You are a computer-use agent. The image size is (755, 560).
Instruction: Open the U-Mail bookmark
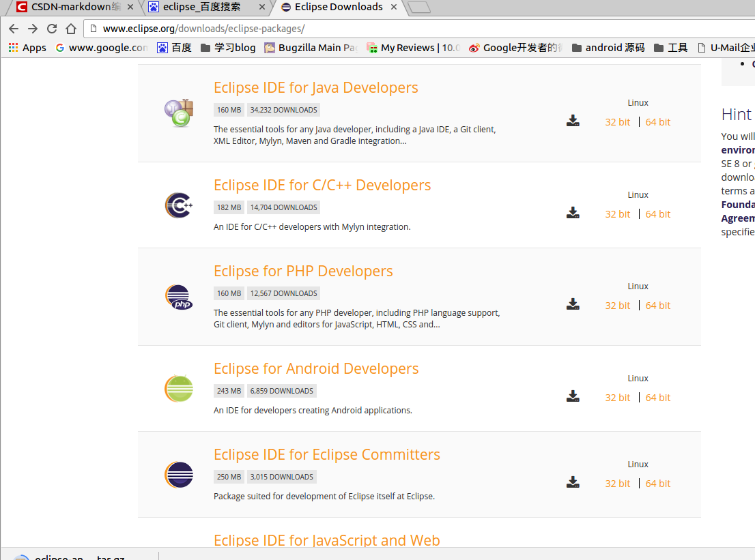(726, 48)
